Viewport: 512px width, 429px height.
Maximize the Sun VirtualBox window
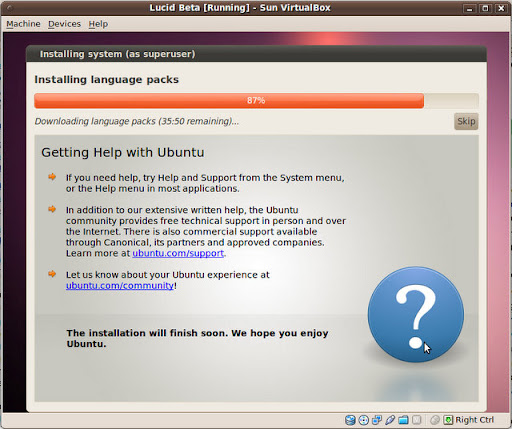pos(485,8)
